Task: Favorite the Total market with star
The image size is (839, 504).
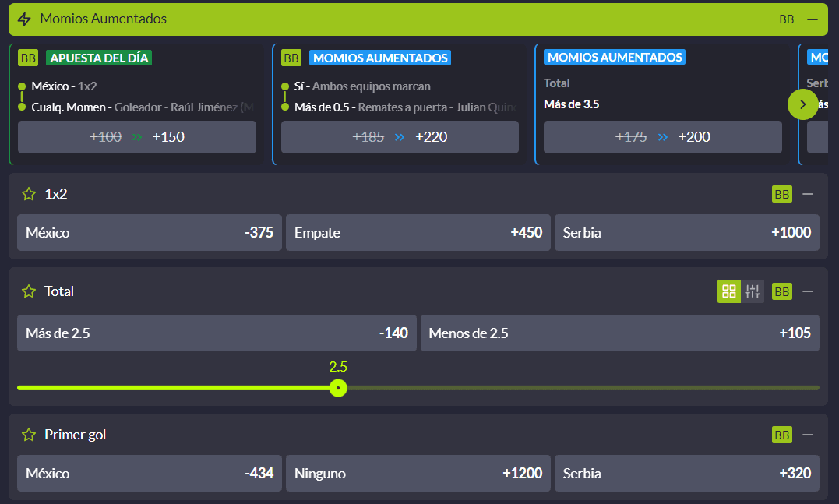Action: tap(29, 291)
